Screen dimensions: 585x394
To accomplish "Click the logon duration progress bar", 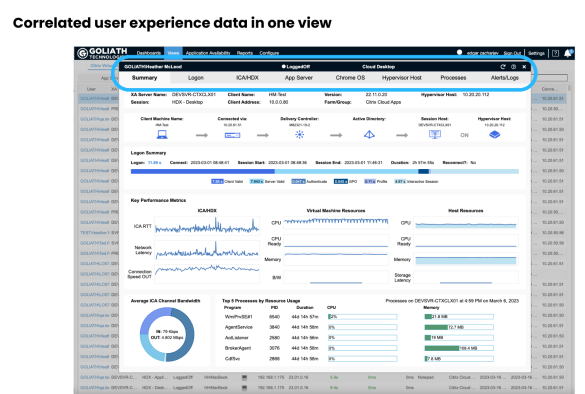I will tap(325, 172).
